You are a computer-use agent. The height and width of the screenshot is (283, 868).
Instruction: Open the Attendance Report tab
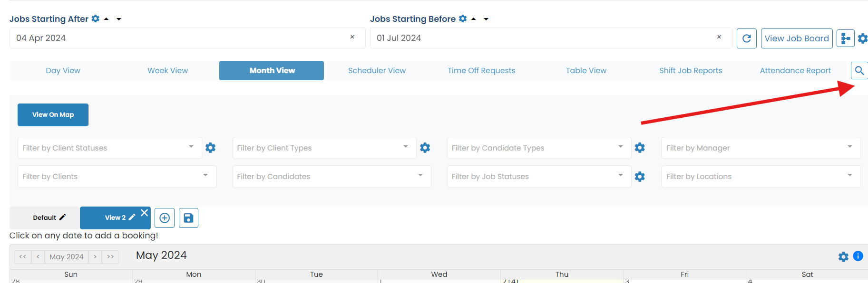(x=795, y=71)
